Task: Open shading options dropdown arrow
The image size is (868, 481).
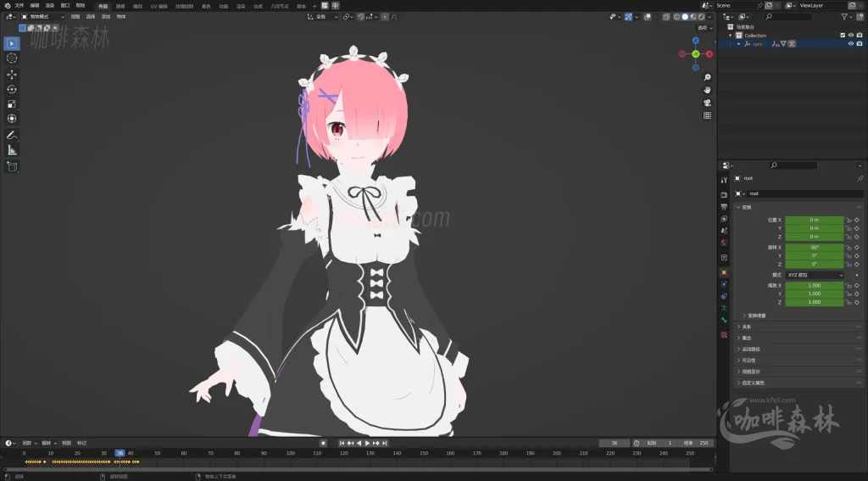Action: tap(709, 17)
